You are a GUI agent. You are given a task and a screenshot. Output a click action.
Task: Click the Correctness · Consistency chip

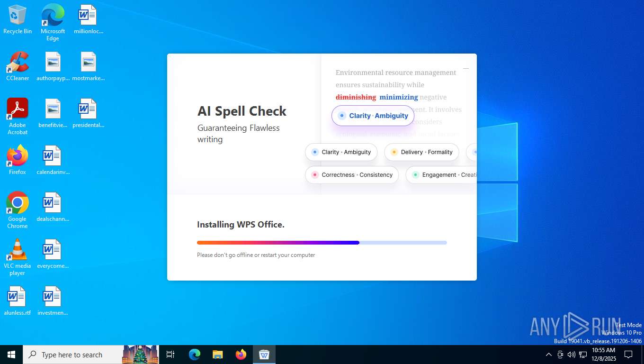352,175
